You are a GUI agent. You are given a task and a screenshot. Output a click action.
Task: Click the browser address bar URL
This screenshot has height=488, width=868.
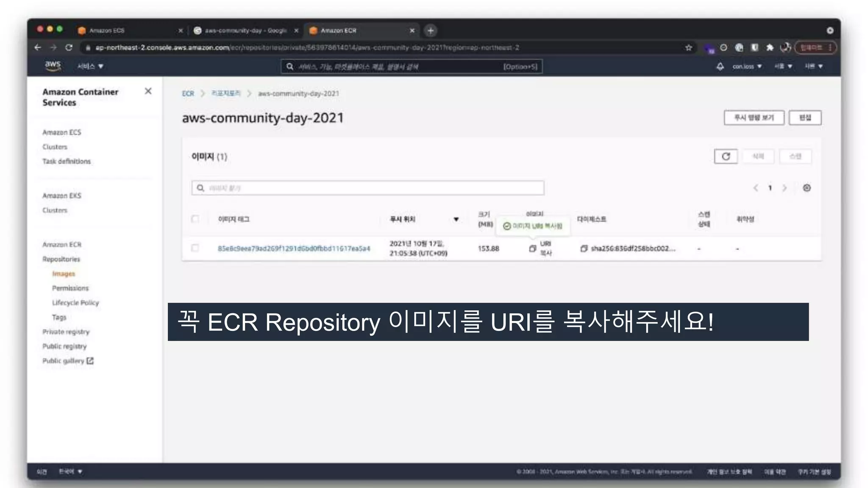point(307,47)
